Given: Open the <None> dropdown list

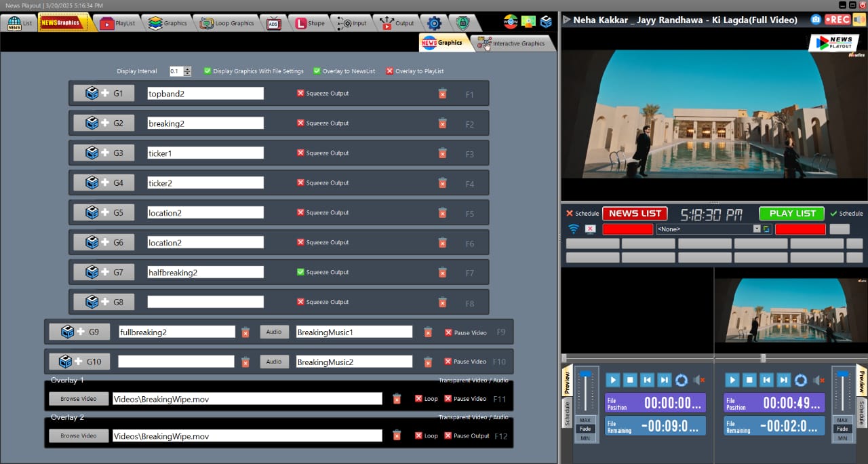Looking at the screenshot, I should pyautogui.click(x=757, y=229).
